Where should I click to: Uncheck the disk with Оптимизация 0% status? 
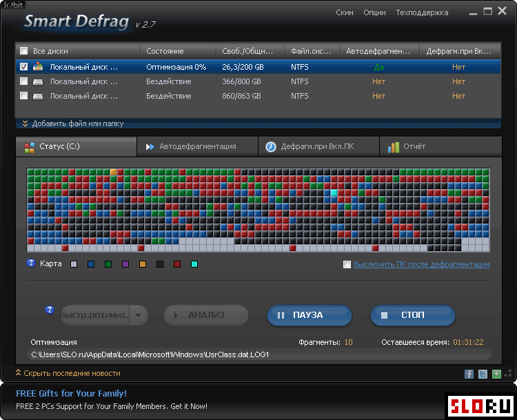[23, 67]
